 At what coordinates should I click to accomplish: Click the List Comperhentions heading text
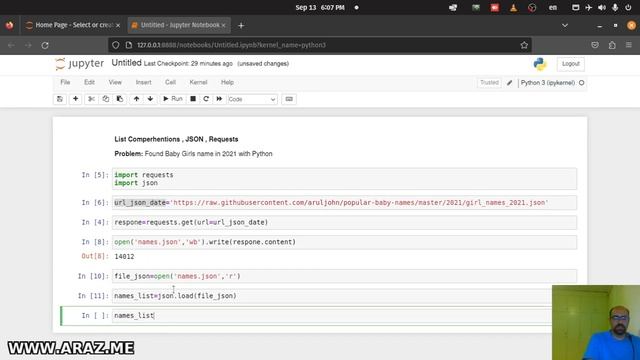click(x=176, y=139)
